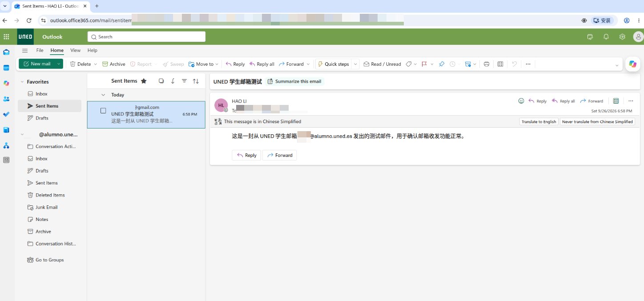644x301 pixels.
Task: Toggle select mode icon in message list
Action: click(161, 81)
